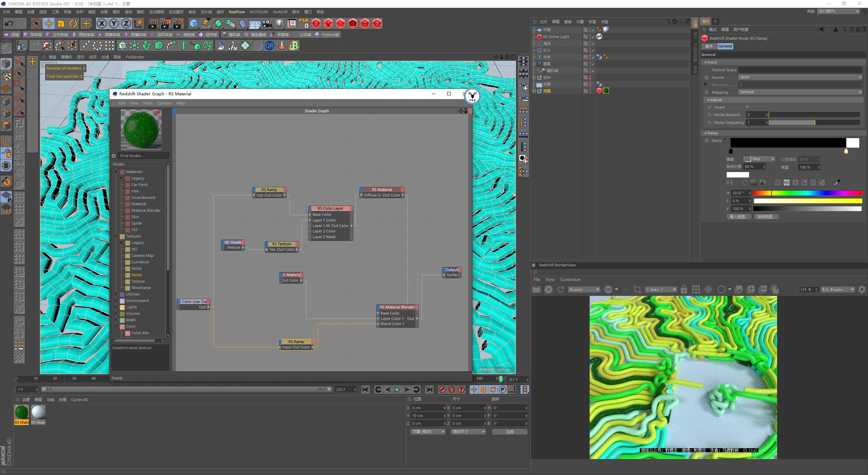Toggle the Invert checkbox in the Adjust section

(x=748, y=107)
